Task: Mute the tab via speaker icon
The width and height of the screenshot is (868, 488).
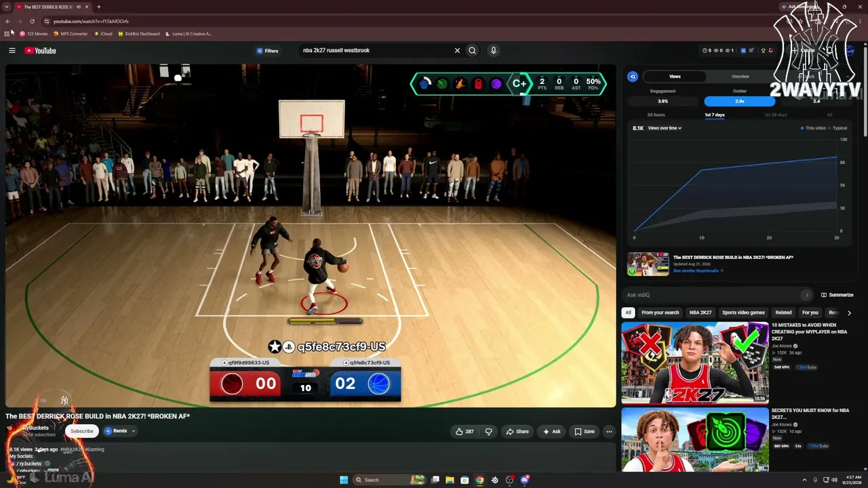Action: coord(79,7)
